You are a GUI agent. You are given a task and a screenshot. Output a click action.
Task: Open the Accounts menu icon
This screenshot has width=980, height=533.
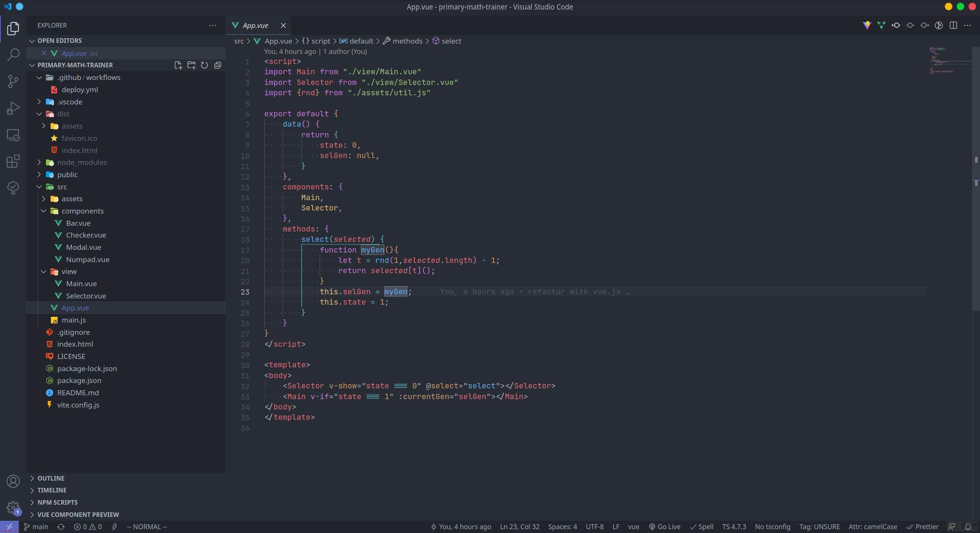13,481
